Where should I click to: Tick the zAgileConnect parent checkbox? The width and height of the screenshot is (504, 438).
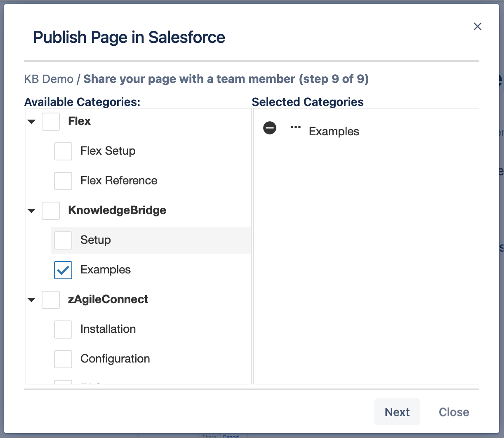[x=51, y=300]
